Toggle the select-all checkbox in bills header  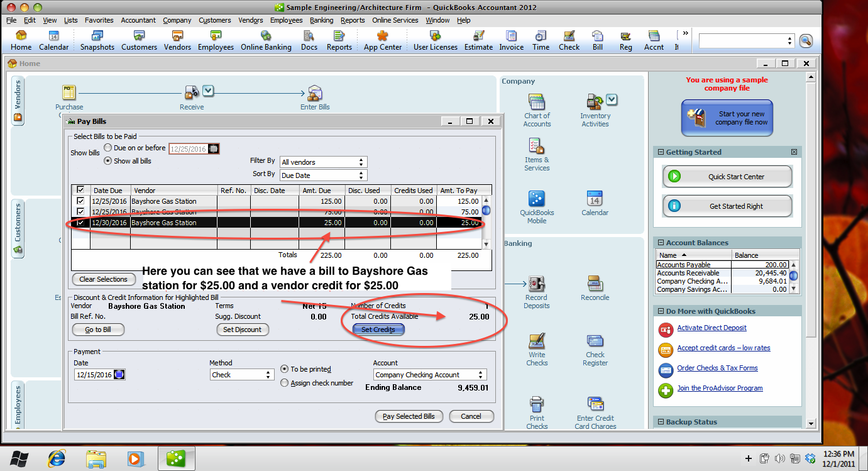pos(80,190)
